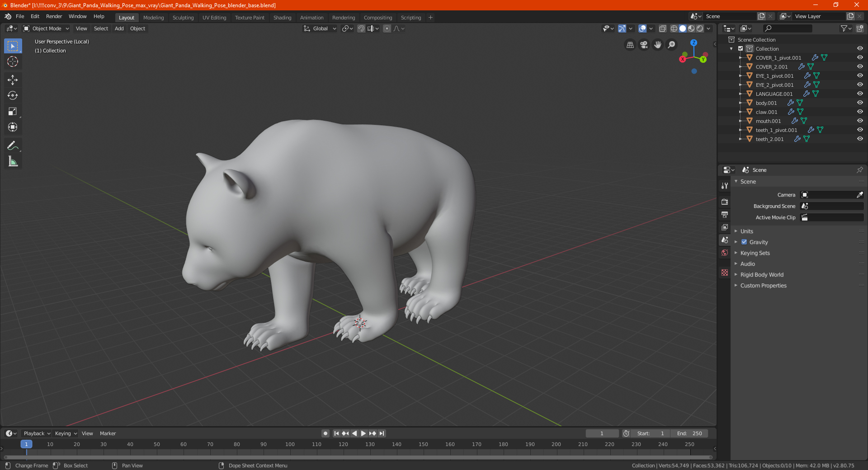Viewport: 868px width, 470px height.
Task: Hide COVER_1_pivot.001 in viewport
Action: tap(860, 58)
